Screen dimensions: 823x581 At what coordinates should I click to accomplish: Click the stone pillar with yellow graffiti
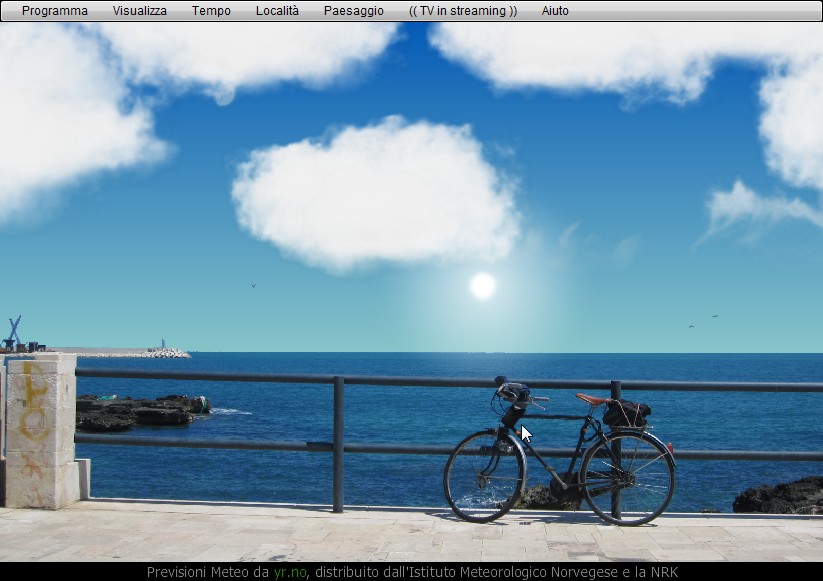click(x=40, y=428)
